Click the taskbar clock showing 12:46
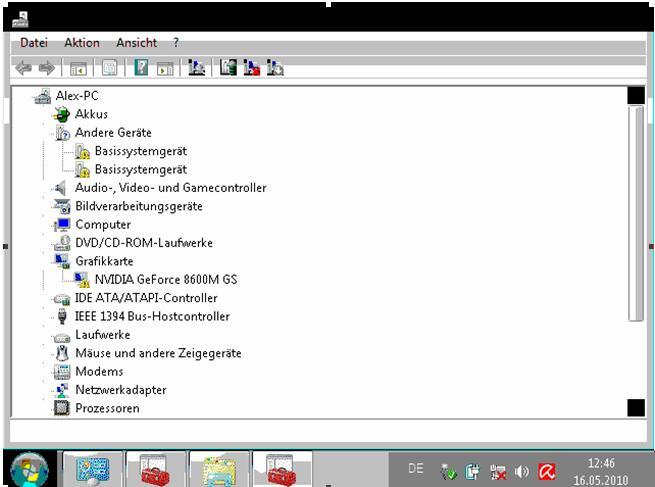The height and width of the screenshot is (487, 655). [x=601, y=463]
